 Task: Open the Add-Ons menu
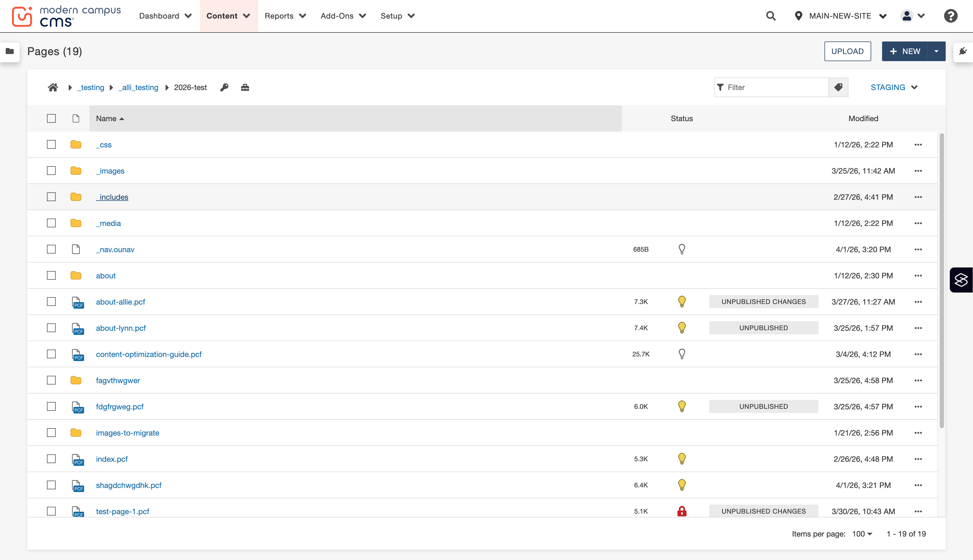point(343,16)
